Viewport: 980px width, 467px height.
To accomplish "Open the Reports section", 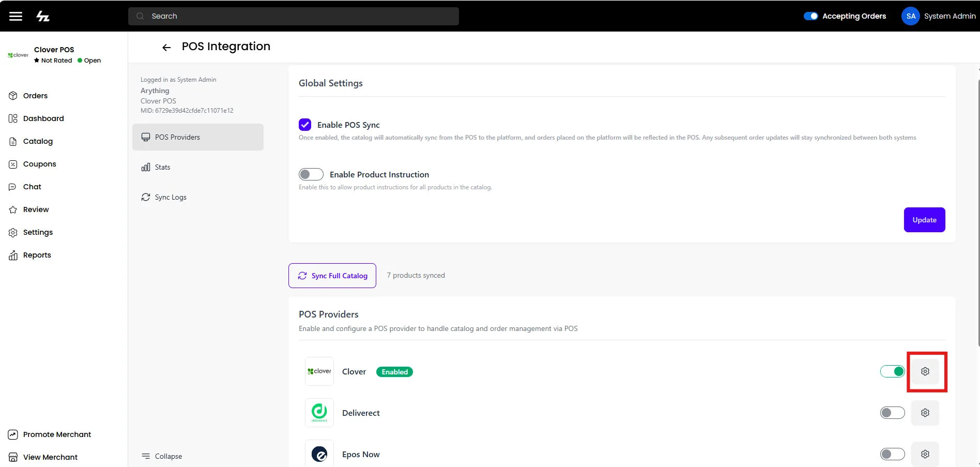I will pos(30,255).
